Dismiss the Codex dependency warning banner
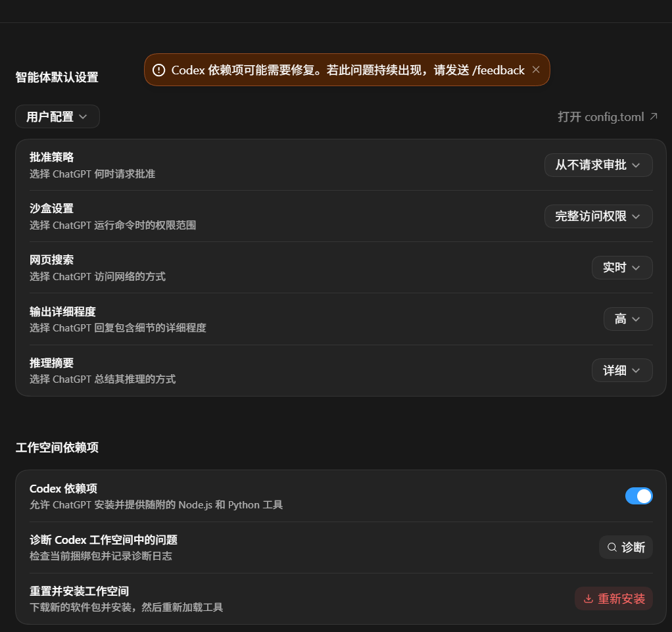 [x=536, y=70]
